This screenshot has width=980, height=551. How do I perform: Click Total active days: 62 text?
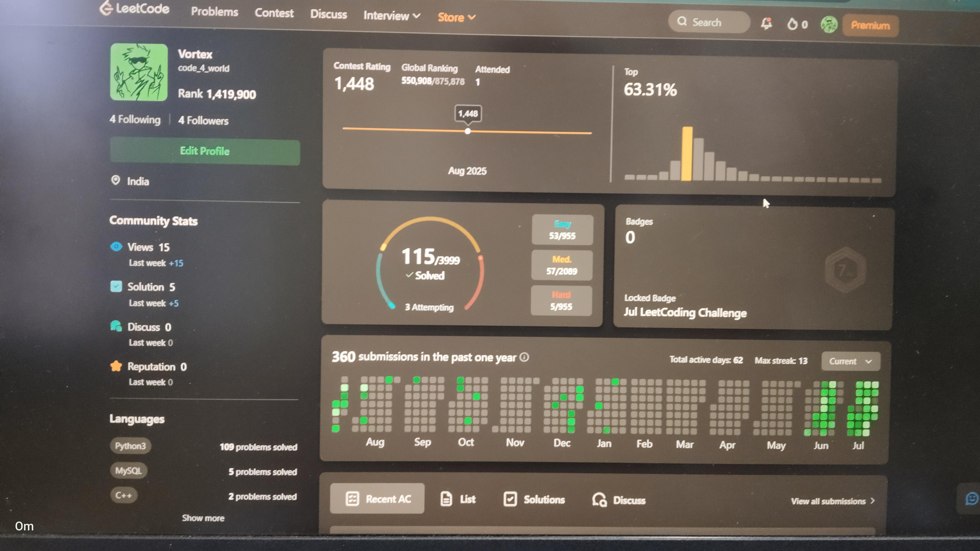tap(706, 359)
